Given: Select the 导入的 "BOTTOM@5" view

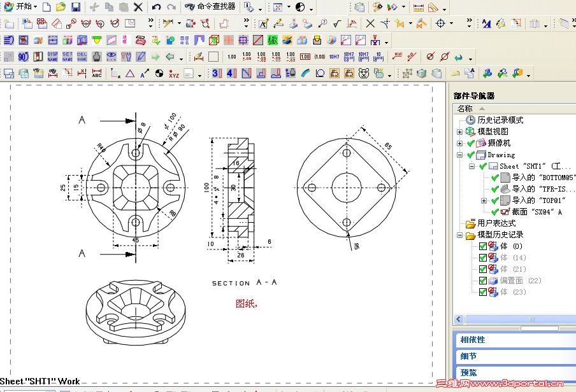Looking at the screenshot, I should click(x=543, y=178).
